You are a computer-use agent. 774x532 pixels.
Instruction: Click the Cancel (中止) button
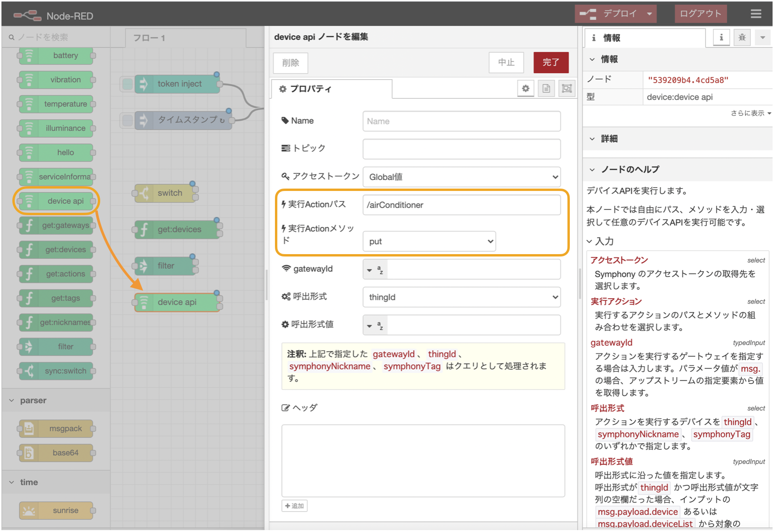pos(506,62)
